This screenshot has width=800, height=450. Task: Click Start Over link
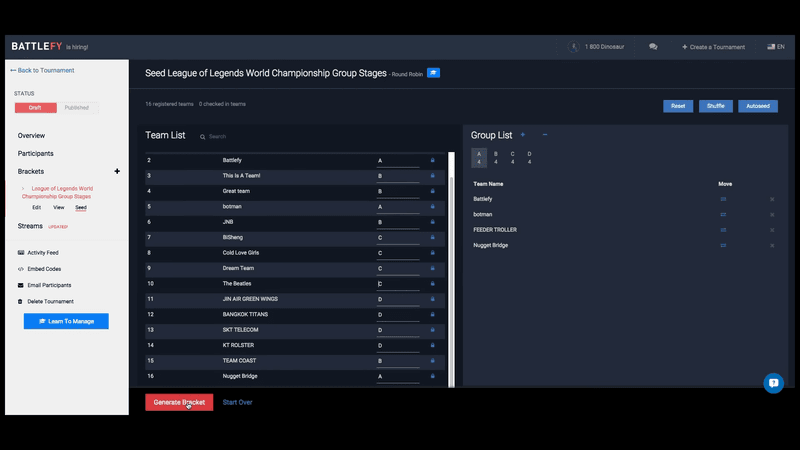(x=237, y=402)
